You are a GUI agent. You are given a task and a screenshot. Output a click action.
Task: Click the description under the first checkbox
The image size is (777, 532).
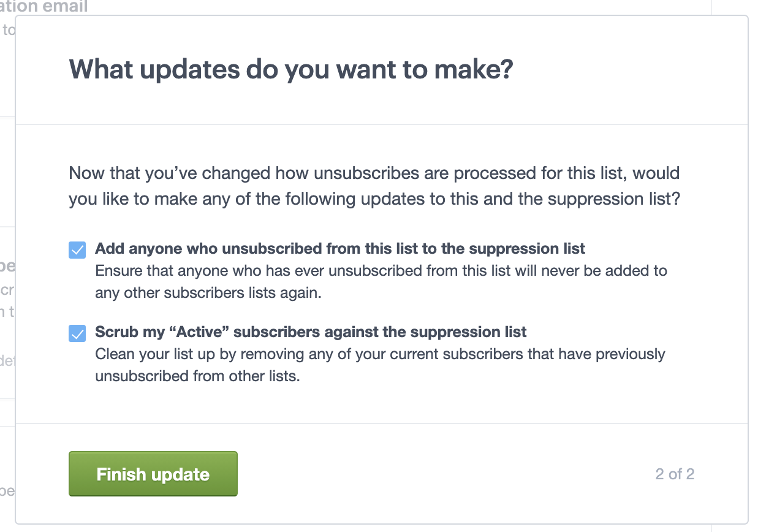coord(380,281)
